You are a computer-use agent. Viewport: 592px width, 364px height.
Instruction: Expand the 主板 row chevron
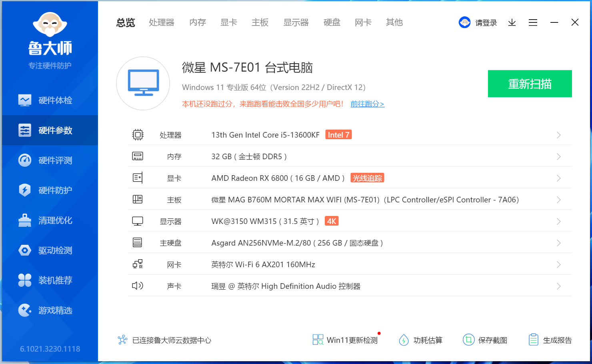pyautogui.click(x=559, y=200)
